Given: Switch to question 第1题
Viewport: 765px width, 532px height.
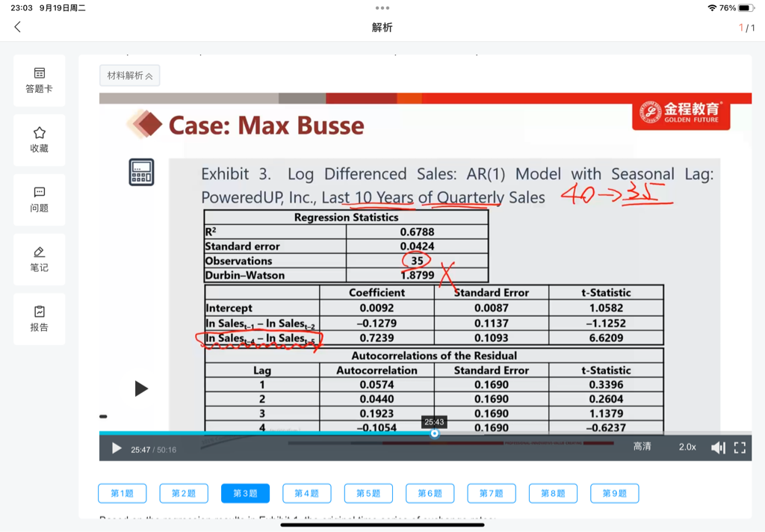Looking at the screenshot, I should coord(123,493).
